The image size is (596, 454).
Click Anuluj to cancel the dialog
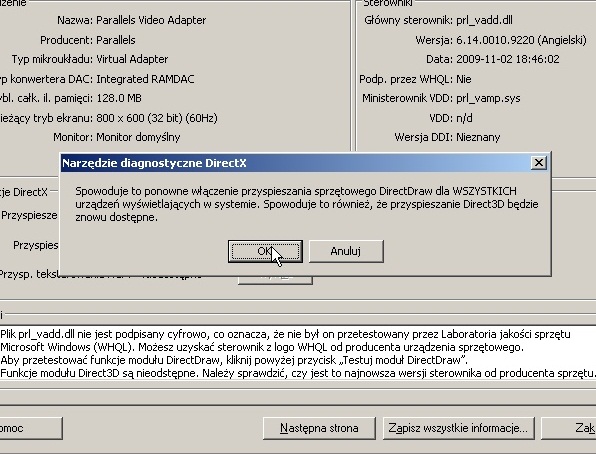pos(346,251)
